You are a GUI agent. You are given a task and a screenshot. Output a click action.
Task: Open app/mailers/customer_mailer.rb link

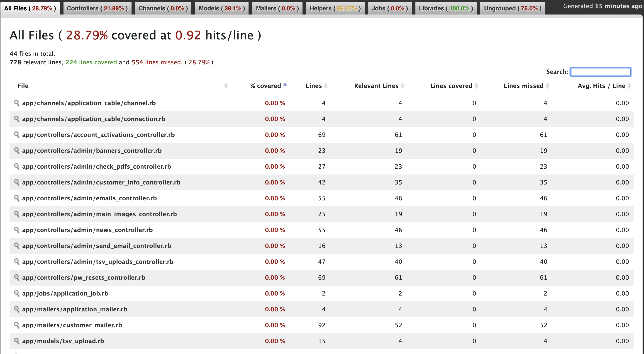coord(72,325)
